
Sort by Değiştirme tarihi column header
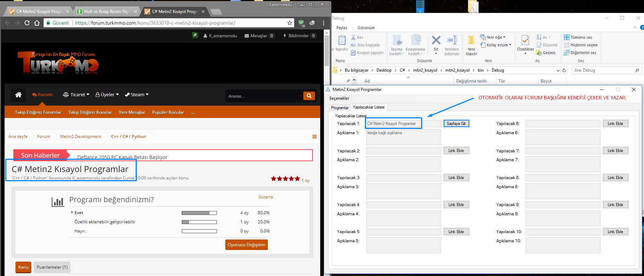coord(471,81)
